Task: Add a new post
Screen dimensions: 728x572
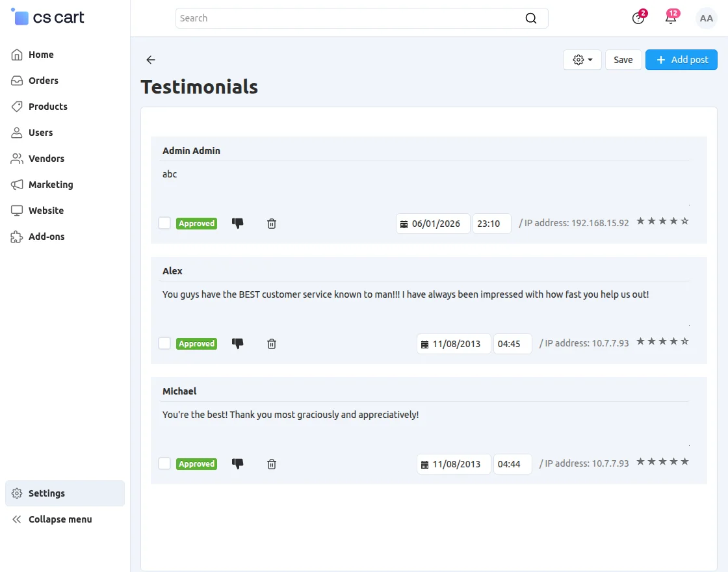Action: pos(681,60)
